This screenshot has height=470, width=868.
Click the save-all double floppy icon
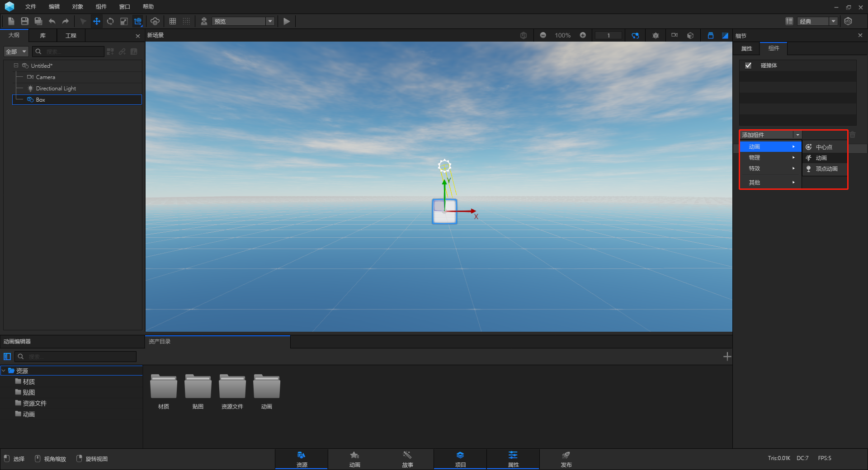pyautogui.click(x=38, y=21)
